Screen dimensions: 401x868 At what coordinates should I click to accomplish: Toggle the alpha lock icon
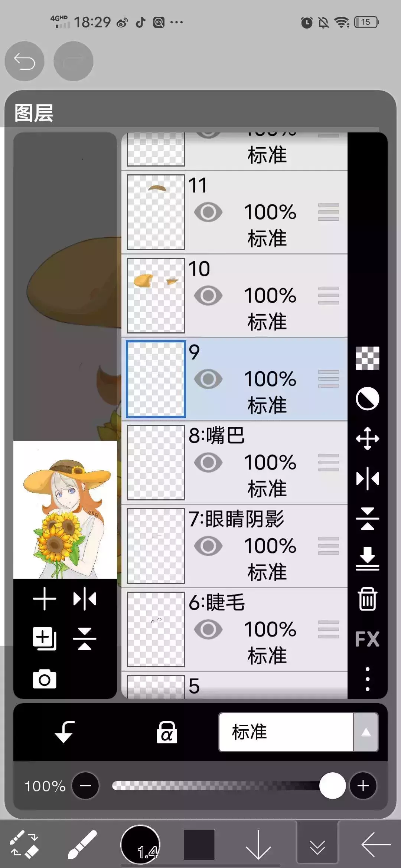pyautogui.click(x=167, y=733)
